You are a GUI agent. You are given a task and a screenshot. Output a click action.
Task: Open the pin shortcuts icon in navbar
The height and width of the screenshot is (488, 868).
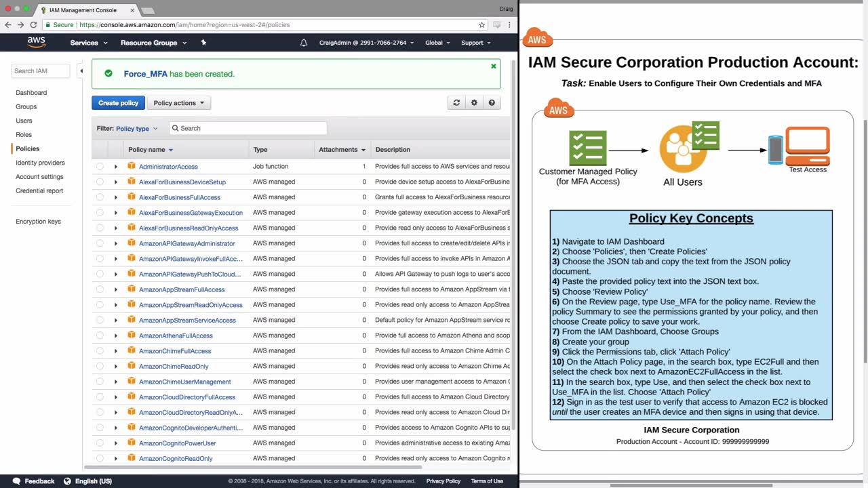203,43
